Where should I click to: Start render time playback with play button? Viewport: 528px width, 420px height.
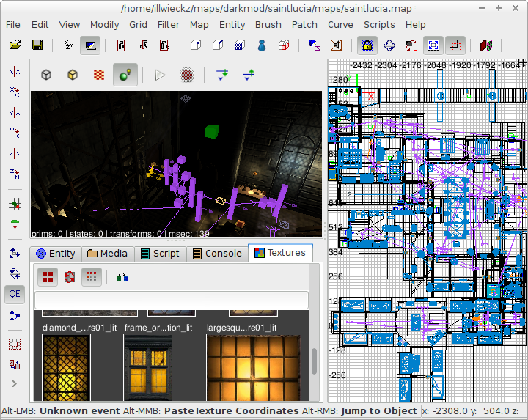click(x=160, y=75)
